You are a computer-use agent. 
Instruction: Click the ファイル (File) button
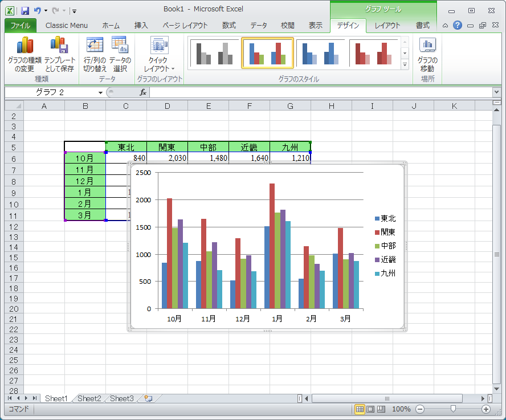tap(21, 25)
